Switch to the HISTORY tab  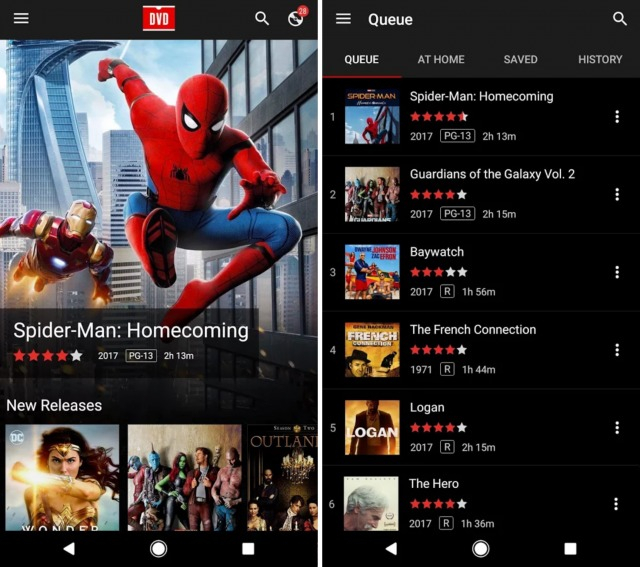coord(600,60)
